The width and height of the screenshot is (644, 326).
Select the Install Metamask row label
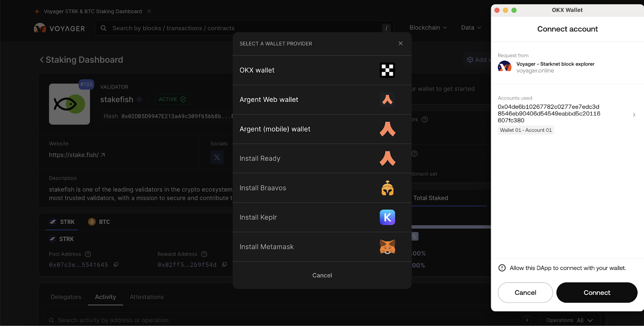266,247
